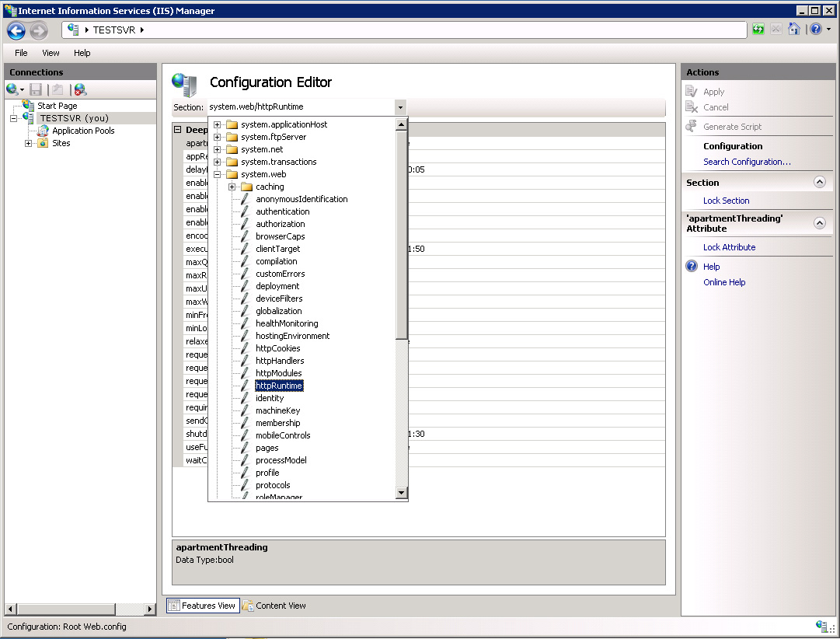Expand the caching subfolder node
Viewport: 840px width, 639px height.
232,187
